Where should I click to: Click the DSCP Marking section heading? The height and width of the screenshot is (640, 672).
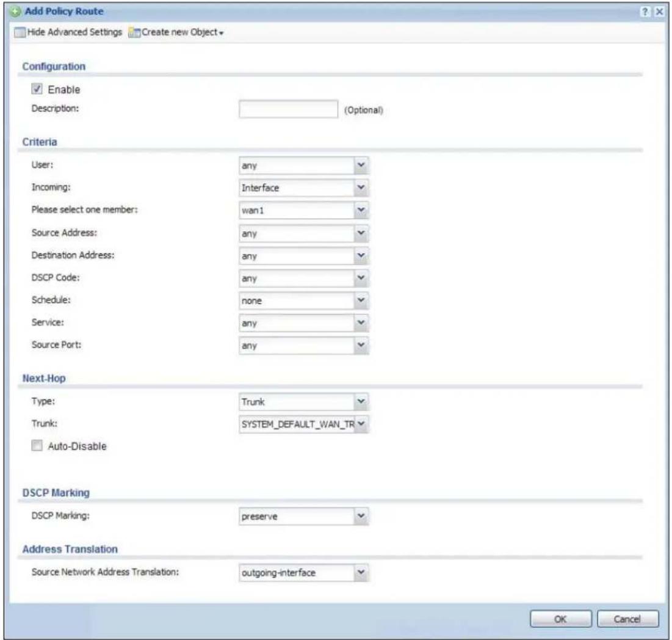(x=56, y=493)
